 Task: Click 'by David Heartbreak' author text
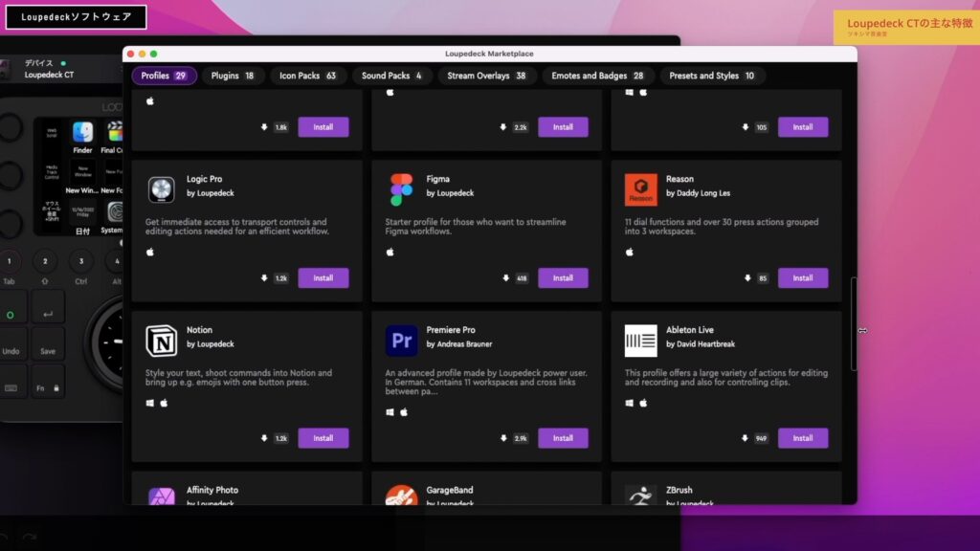[x=700, y=344]
